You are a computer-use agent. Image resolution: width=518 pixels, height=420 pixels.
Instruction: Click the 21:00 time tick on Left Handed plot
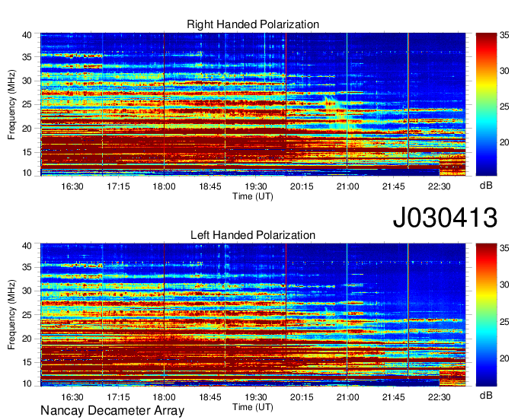point(347,397)
